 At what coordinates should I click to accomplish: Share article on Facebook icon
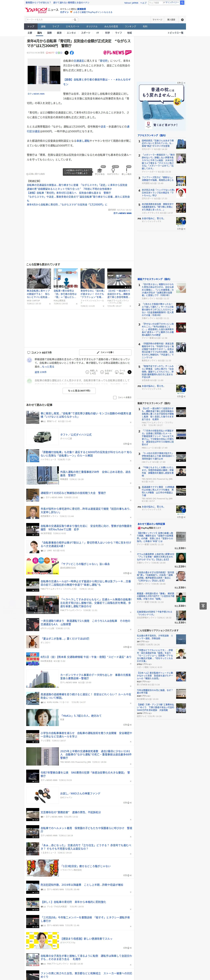point(72,53)
